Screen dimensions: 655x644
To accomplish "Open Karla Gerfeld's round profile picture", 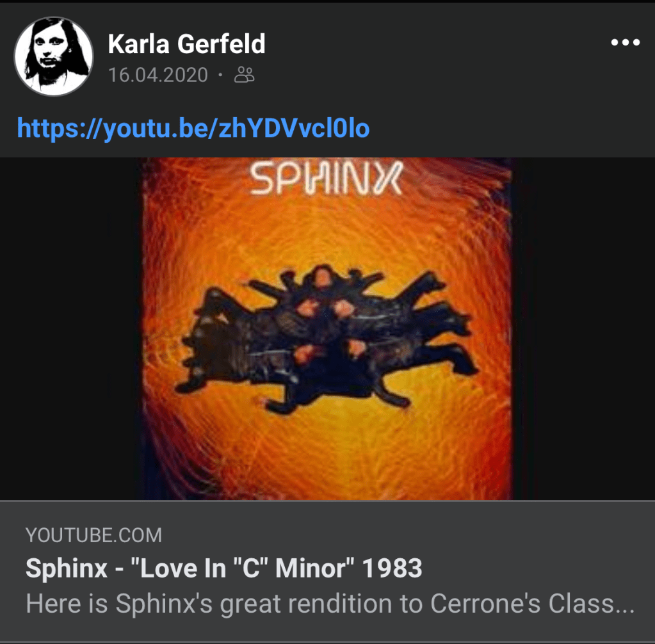I will (54, 56).
